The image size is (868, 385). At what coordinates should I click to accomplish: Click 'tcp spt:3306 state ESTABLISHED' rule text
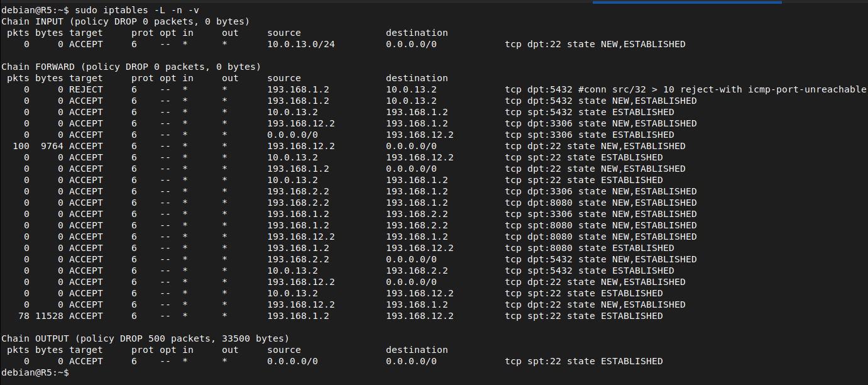point(590,135)
